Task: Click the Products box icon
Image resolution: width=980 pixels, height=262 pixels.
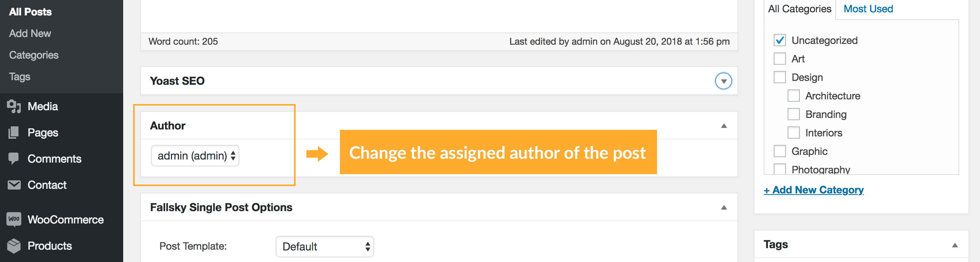Action: 14,246
